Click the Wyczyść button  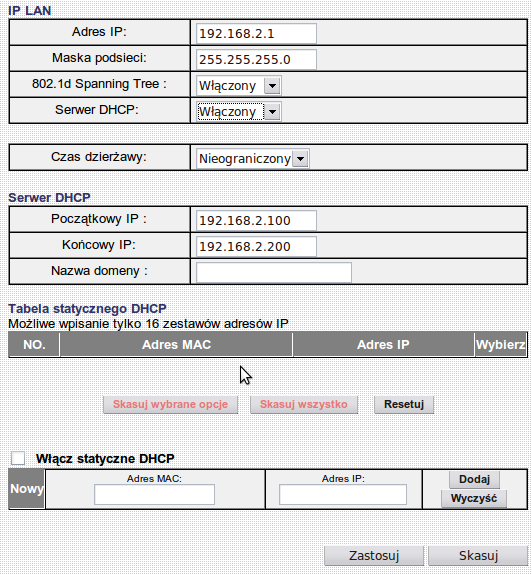pos(474,499)
